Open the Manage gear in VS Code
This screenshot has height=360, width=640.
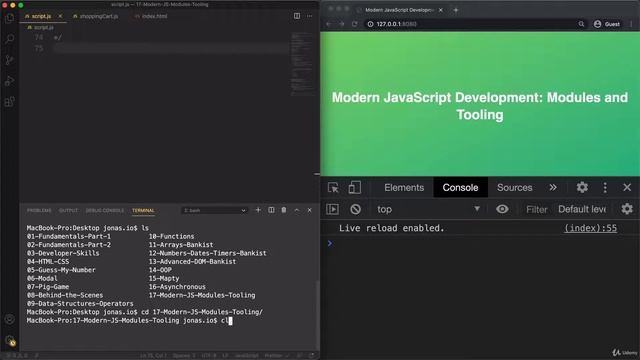[x=9, y=340]
